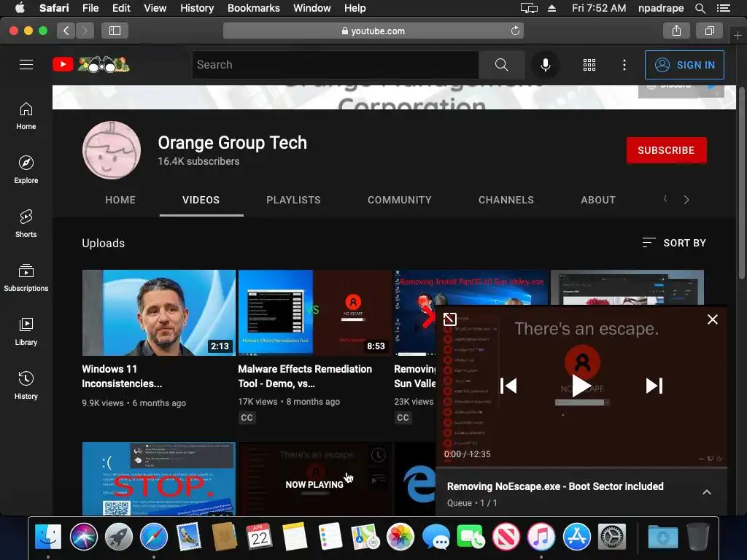The width and height of the screenshot is (747, 560).
Task: Expand the miniplayer to full view
Action: [449, 319]
